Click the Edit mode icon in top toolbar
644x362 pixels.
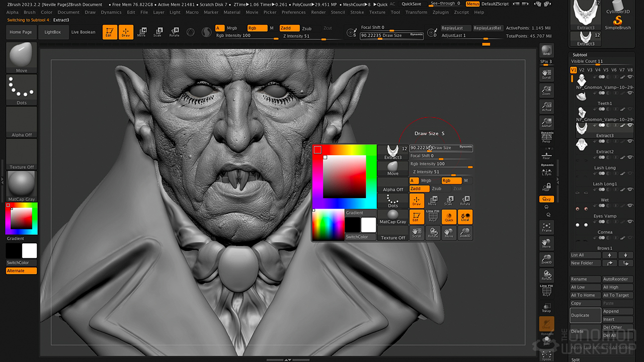[x=110, y=32]
